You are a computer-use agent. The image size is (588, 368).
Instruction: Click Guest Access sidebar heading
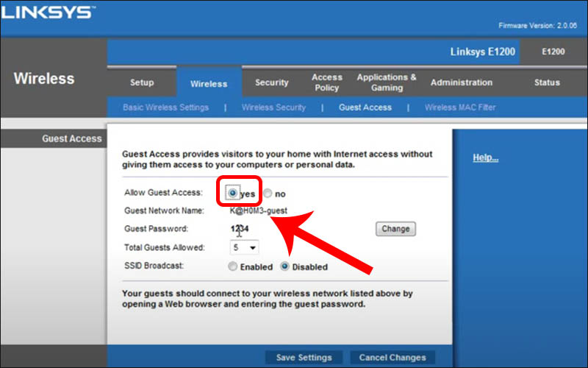coord(71,138)
